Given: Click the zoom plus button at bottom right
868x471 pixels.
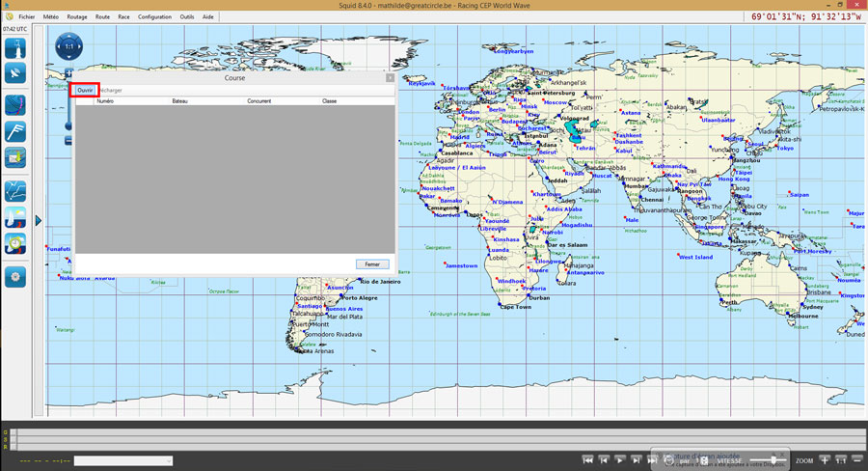Looking at the screenshot, I should (825, 460).
